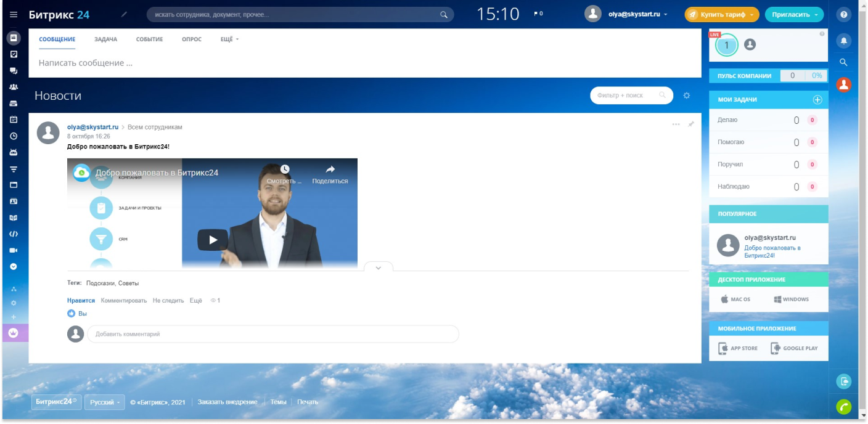Toggle Нравится on the post

(x=81, y=301)
